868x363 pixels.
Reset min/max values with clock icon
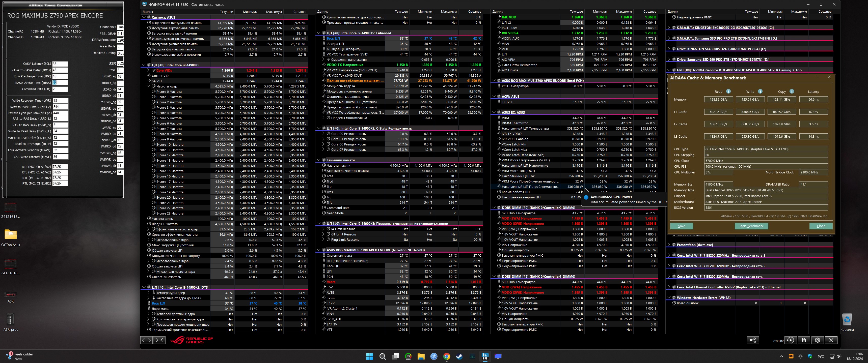coord(790,340)
